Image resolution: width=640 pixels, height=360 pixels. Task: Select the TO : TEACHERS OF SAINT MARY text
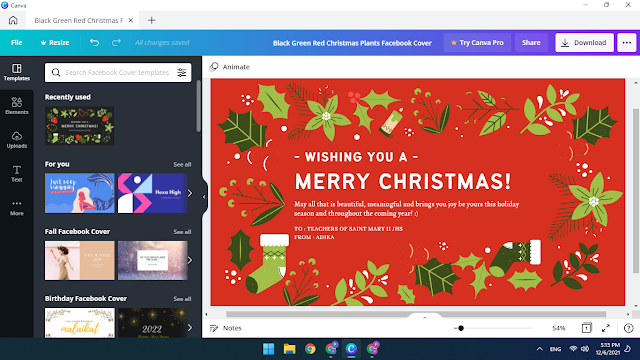point(348,229)
